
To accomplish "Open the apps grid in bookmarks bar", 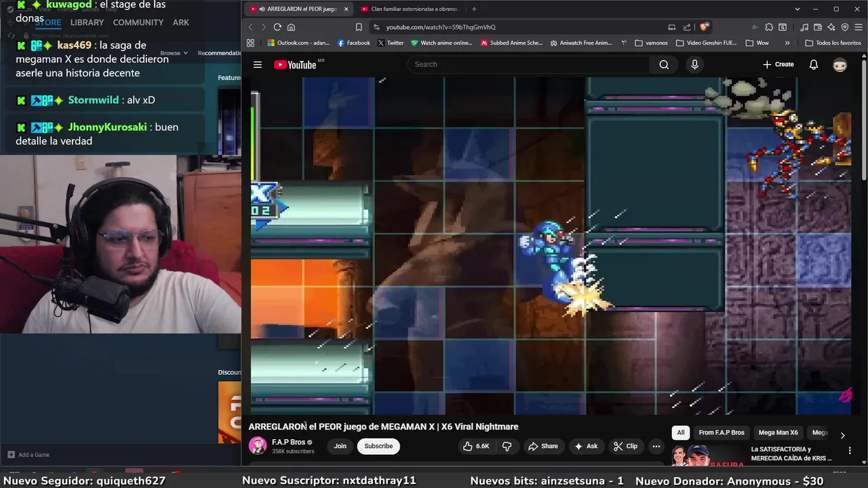I will pyautogui.click(x=250, y=43).
